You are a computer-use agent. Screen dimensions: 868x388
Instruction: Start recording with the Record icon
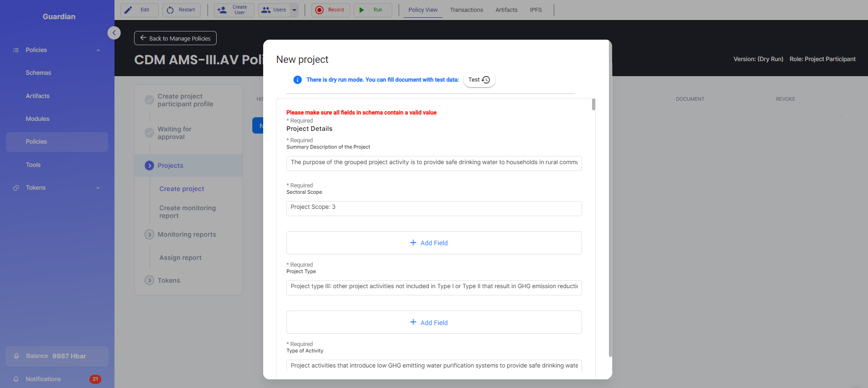[x=319, y=10]
